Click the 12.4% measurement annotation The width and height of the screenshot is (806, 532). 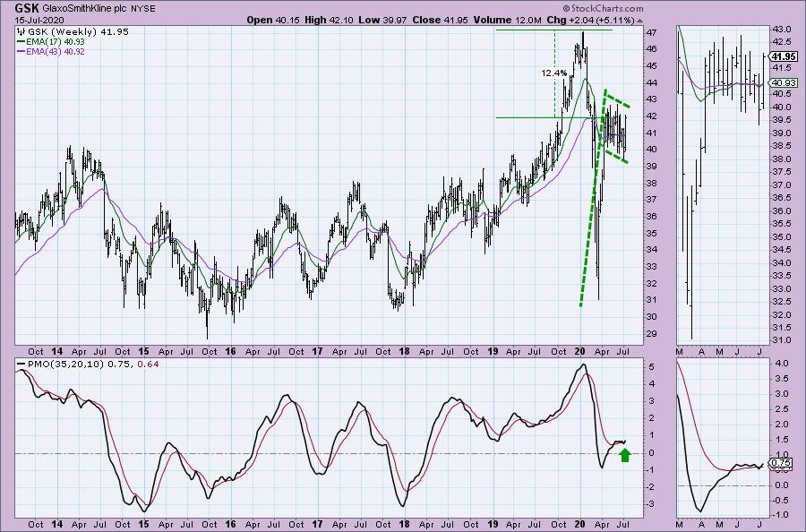point(554,73)
